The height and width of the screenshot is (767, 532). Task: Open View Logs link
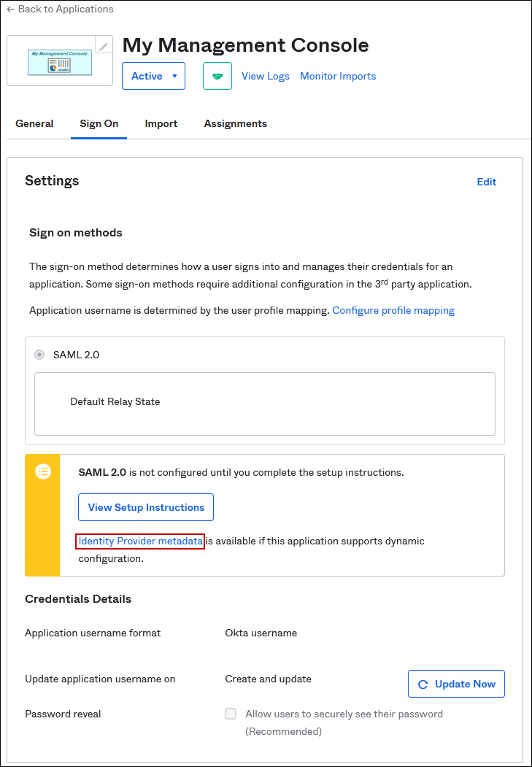click(266, 77)
